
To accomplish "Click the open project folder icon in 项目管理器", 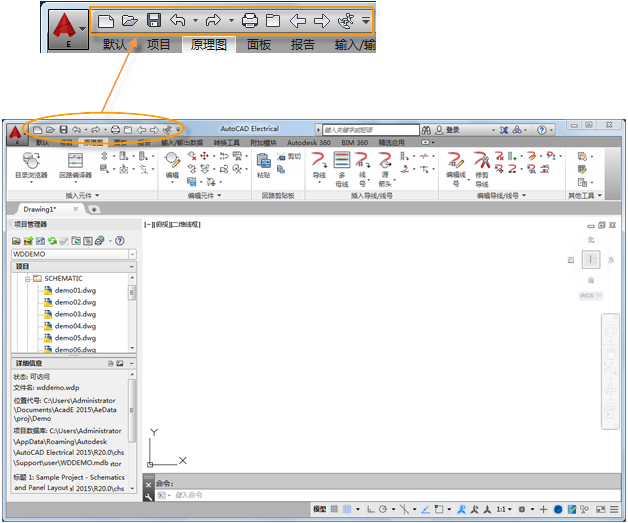I will point(16,241).
